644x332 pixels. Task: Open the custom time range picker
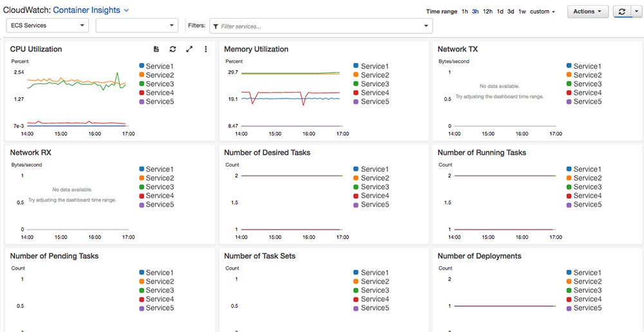pyautogui.click(x=542, y=12)
